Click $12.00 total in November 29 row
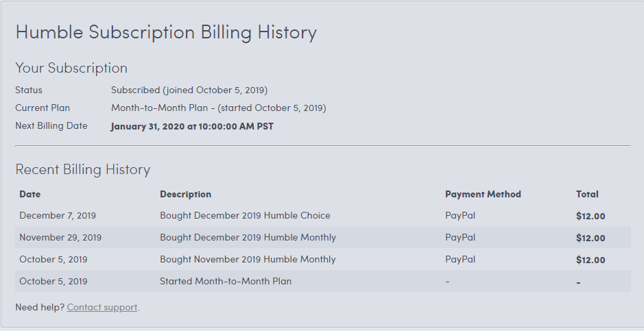The image size is (644, 331). [591, 238]
